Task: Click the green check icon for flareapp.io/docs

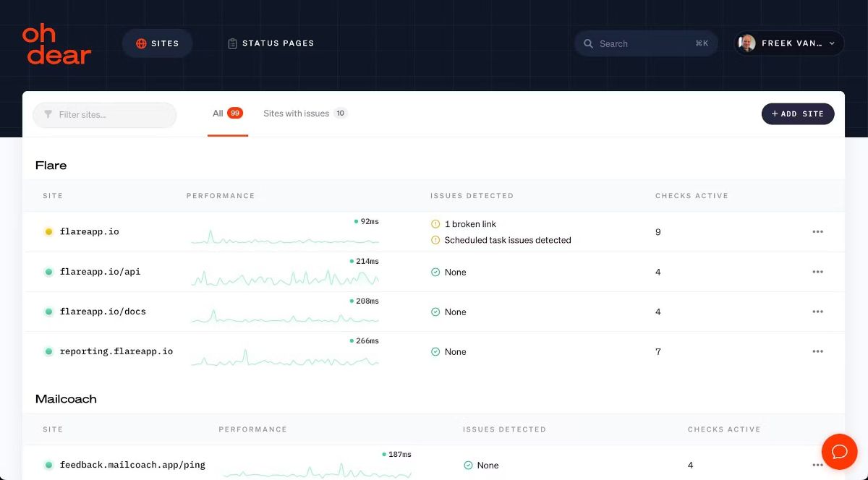Action: 435,312
